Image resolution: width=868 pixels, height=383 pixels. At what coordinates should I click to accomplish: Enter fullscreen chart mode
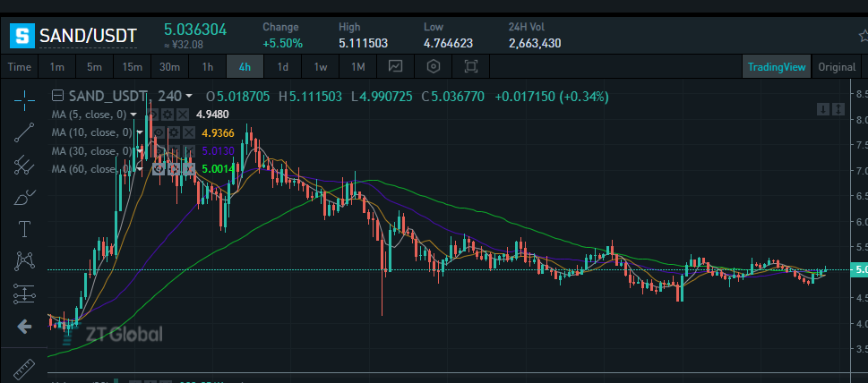pos(471,67)
